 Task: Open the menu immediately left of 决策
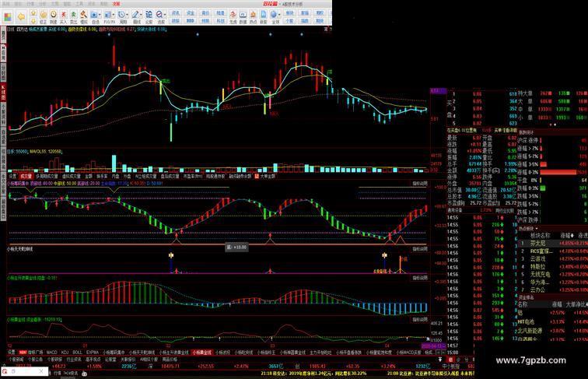pyautogui.click(x=104, y=4)
